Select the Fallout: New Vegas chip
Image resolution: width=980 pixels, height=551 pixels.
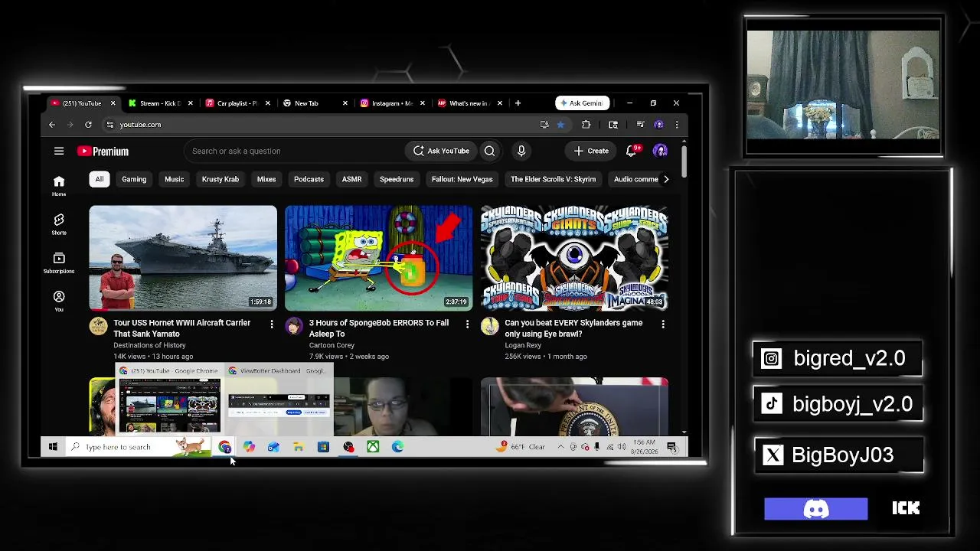click(462, 179)
